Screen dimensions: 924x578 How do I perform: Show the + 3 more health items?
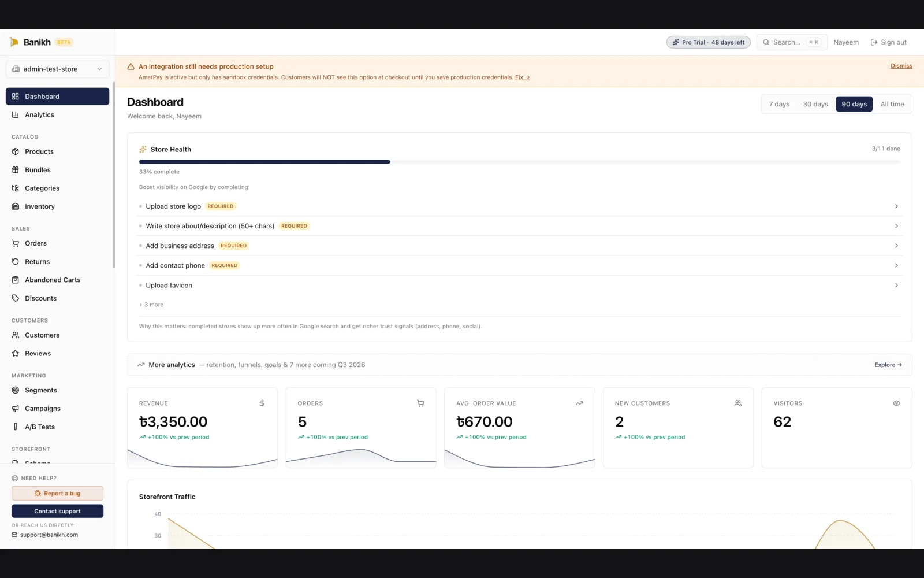tap(151, 305)
